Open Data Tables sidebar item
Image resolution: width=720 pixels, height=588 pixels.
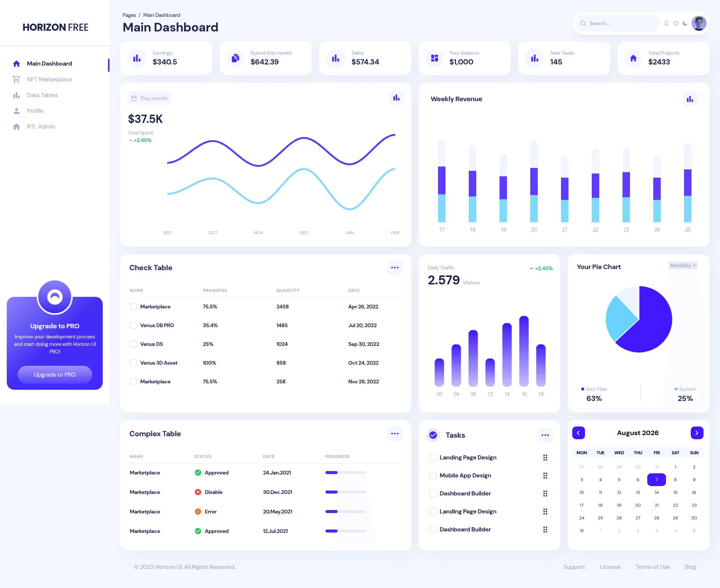point(42,95)
